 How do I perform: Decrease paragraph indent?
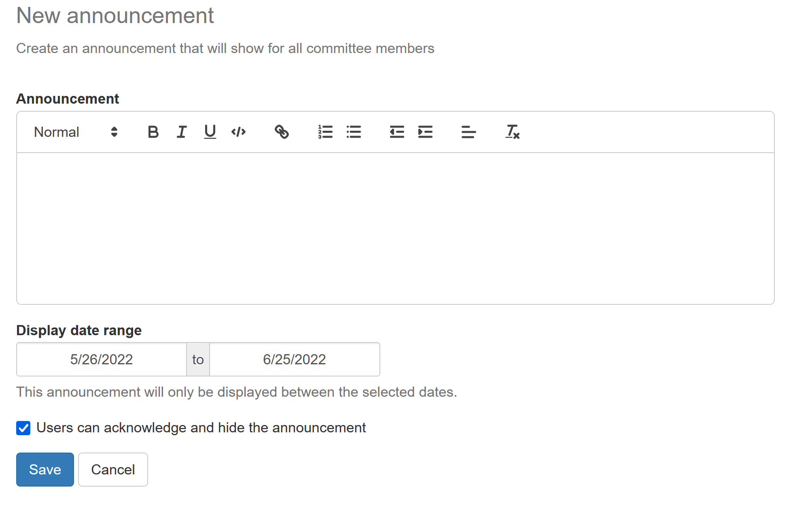397,132
